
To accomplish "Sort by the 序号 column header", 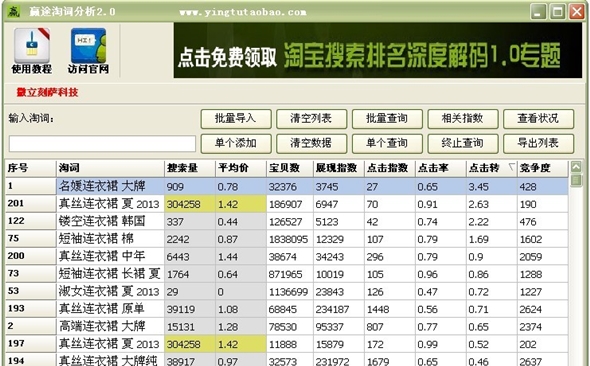I will [x=31, y=168].
